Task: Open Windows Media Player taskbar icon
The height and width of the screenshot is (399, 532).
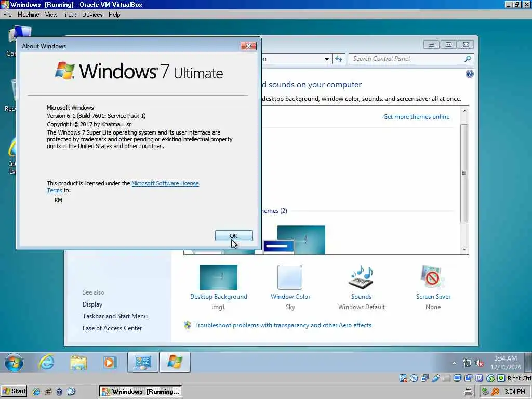Action: (109, 362)
